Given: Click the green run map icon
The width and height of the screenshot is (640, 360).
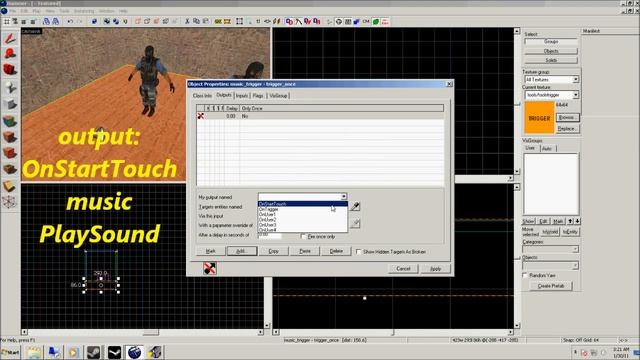Looking at the screenshot, I should 376,21.
